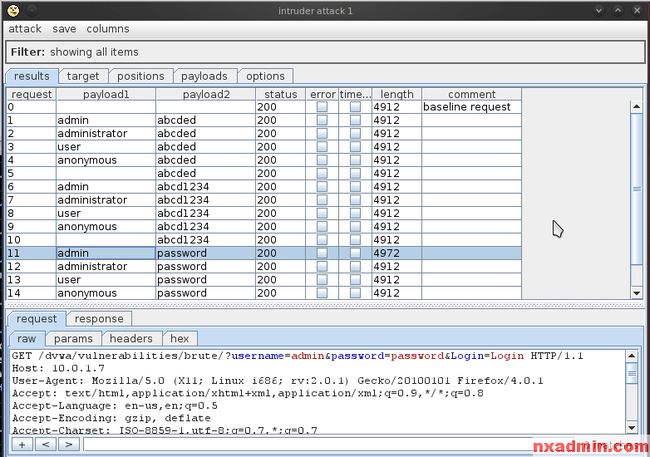Click the < previous match button
The image size is (650, 457).
46,445
